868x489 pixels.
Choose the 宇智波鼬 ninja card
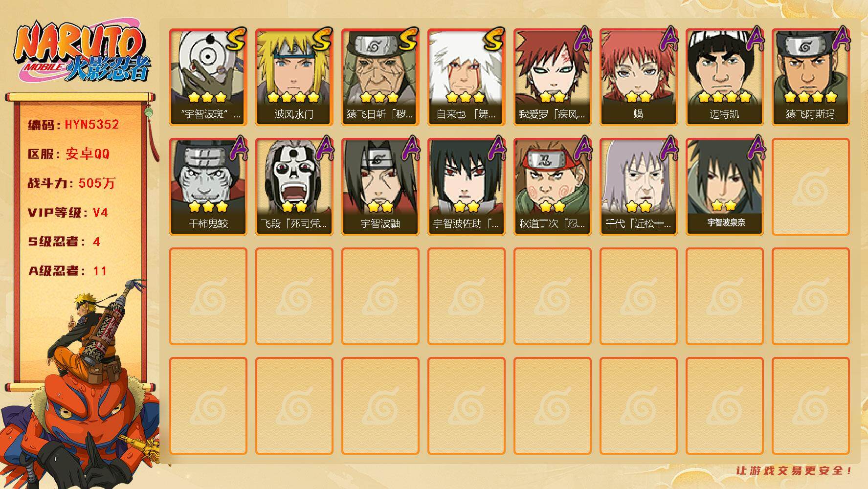point(380,187)
